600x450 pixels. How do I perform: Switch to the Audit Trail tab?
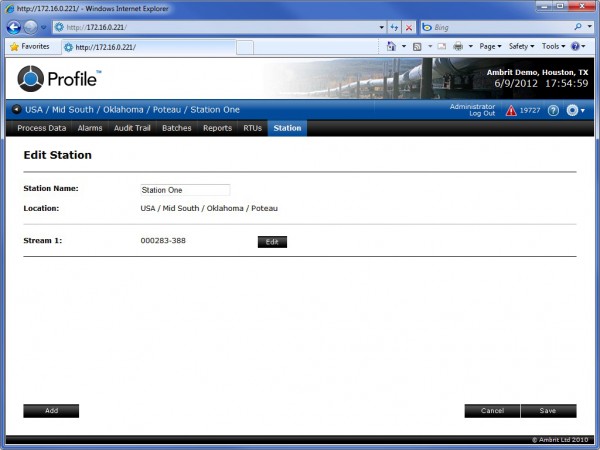[132, 128]
